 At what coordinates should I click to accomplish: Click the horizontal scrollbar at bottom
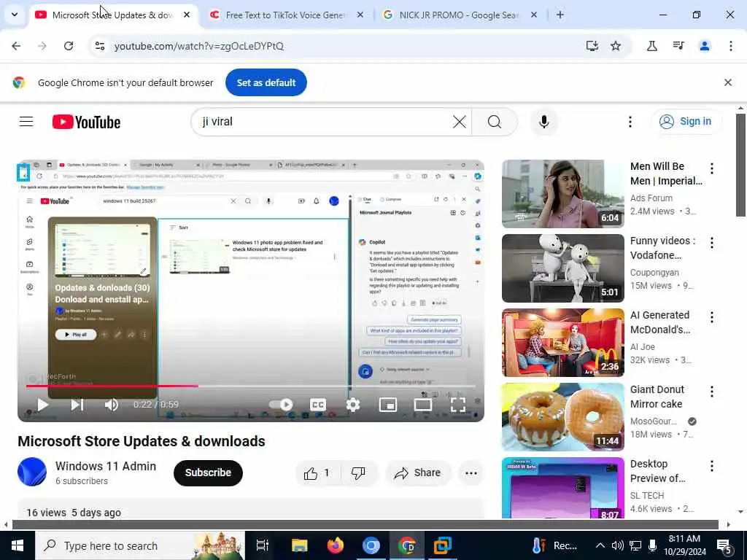pyautogui.click(x=365, y=525)
